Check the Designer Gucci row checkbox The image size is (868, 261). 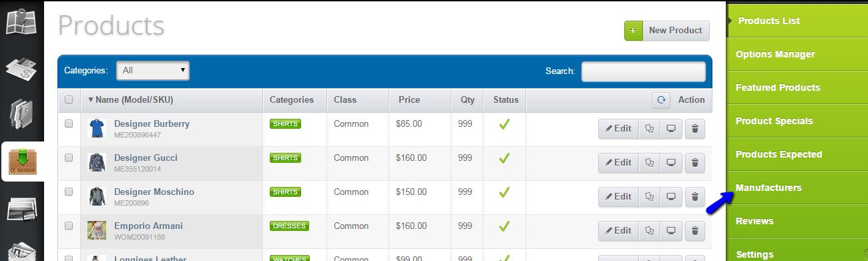[x=69, y=158]
